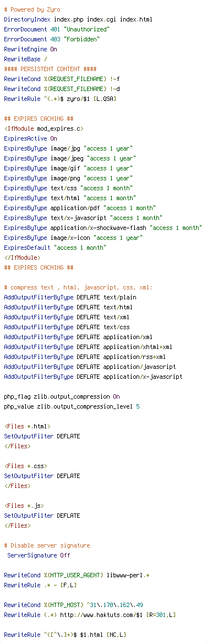The image size is (207, 644).
Task: Select the php_flag zlib.output_compression On line
Action: click(62, 396)
